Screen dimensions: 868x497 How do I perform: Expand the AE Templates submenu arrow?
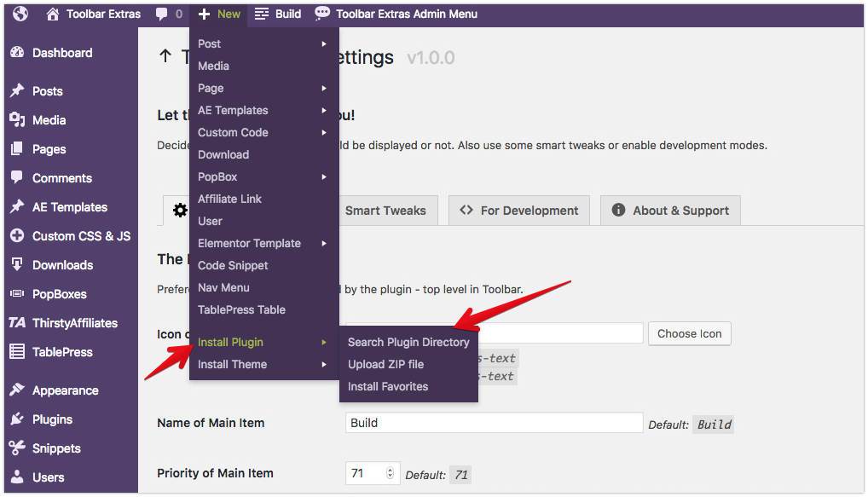coord(324,110)
